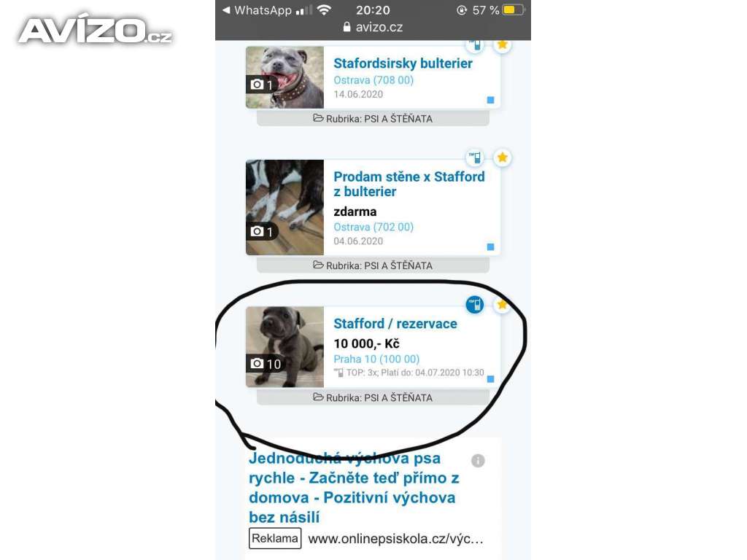Tap the back arrow to WhatsApp
Screen dimensions: 747x560
point(227,10)
